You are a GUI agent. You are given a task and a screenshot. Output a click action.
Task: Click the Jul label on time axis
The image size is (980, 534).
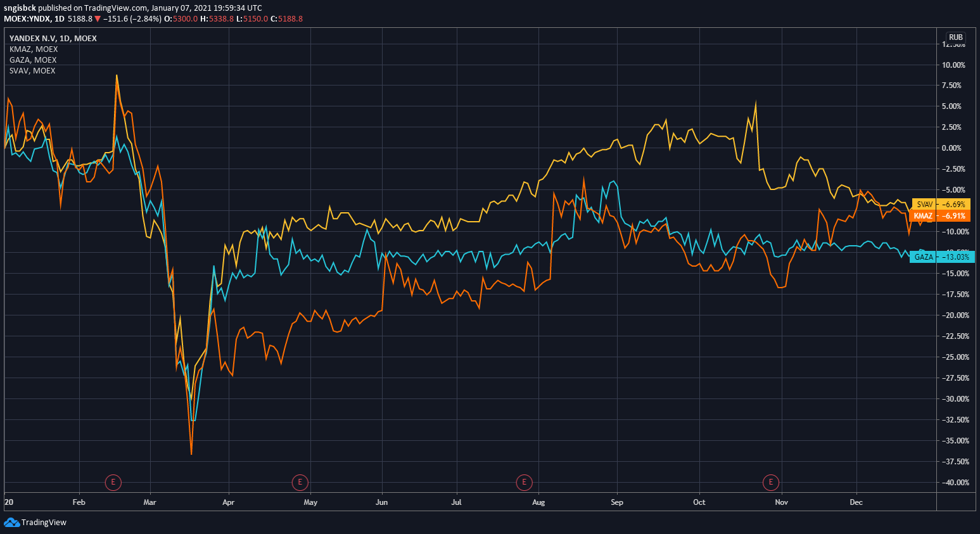click(x=456, y=502)
